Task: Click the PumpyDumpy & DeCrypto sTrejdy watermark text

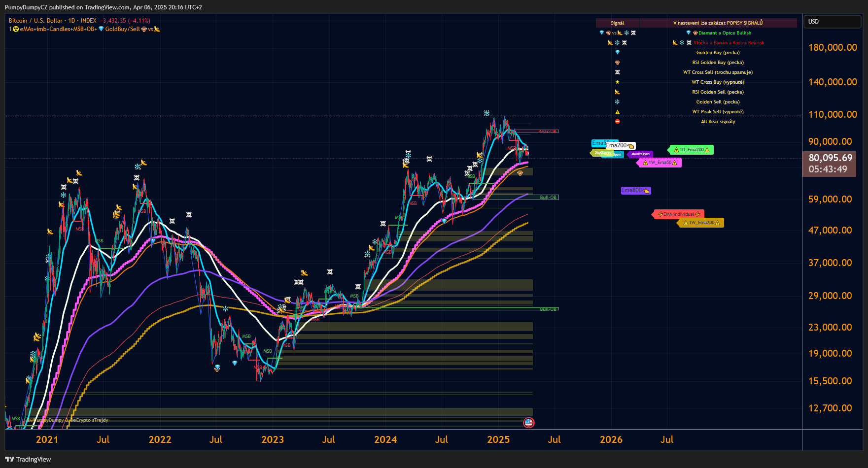Action: pos(68,420)
